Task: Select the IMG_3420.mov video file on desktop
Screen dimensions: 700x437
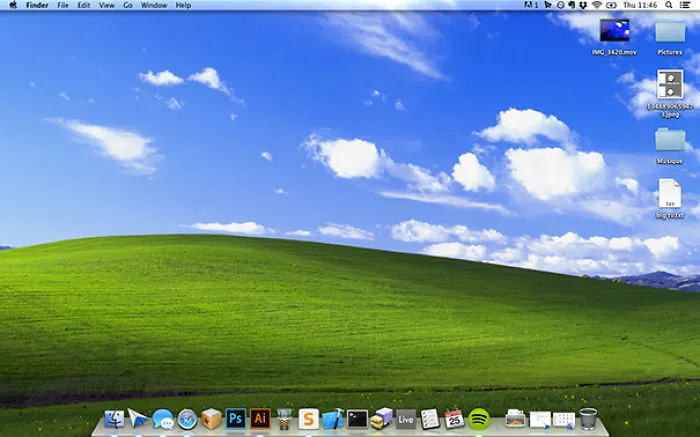Action: (x=614, y=30)
